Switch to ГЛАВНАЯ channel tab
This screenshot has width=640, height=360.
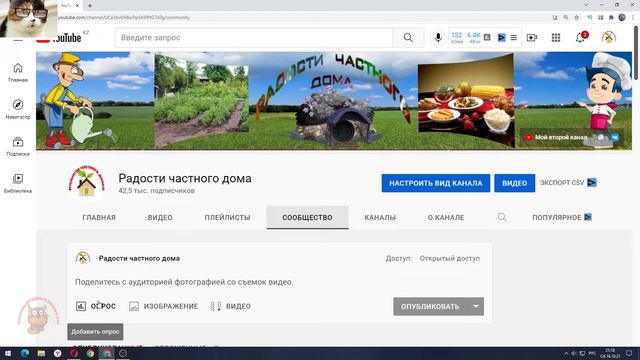tap(99, 218)
